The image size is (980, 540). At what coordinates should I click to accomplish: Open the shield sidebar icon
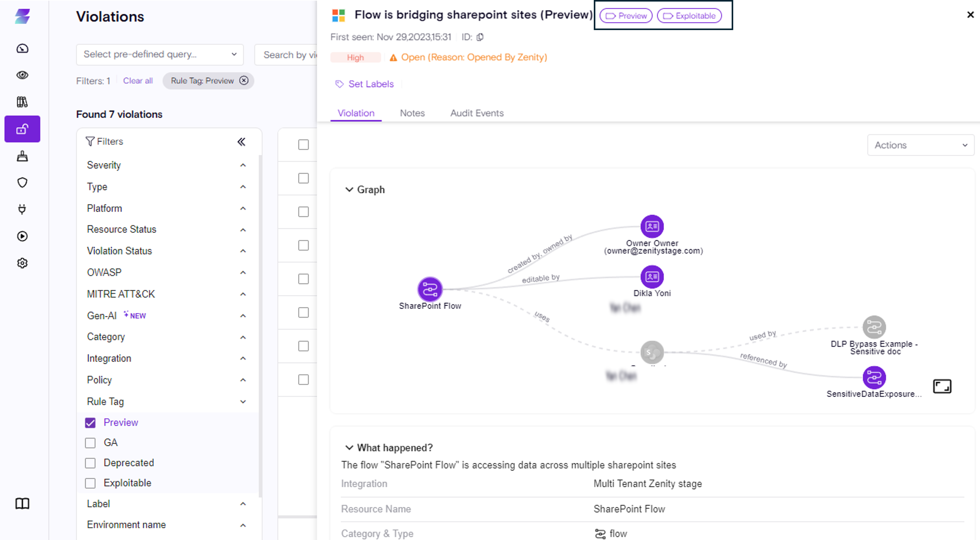point(22,183)
